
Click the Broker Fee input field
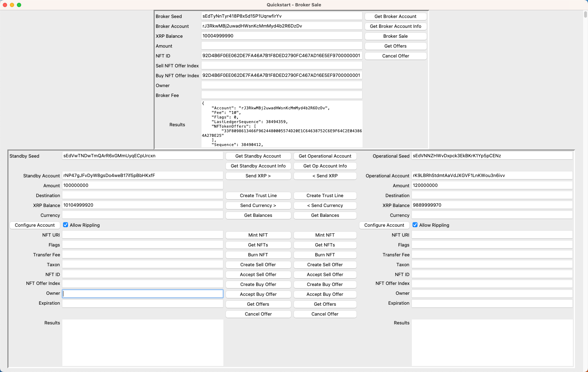(x=281, y=95)
